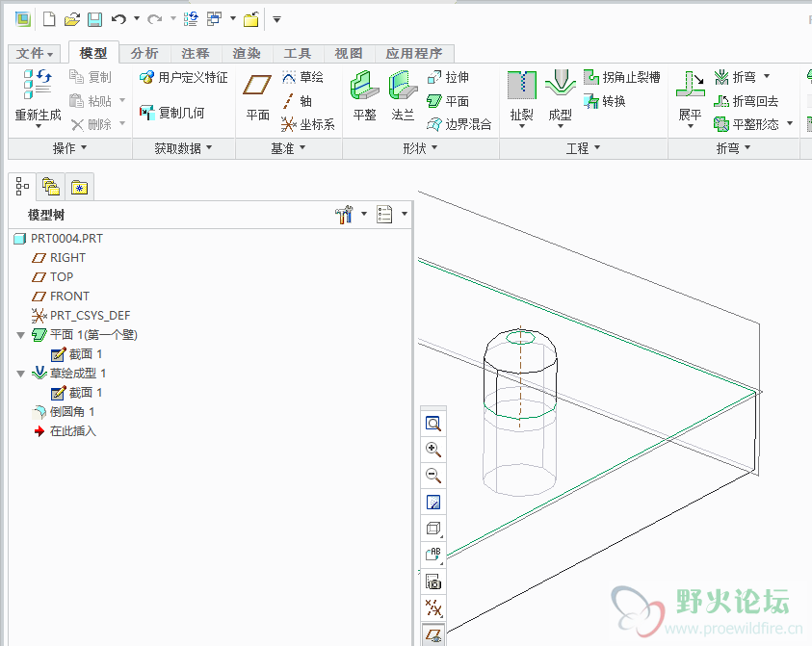Open the 基准 group dropdown
The image size is (812, 646).
[288, 148]
